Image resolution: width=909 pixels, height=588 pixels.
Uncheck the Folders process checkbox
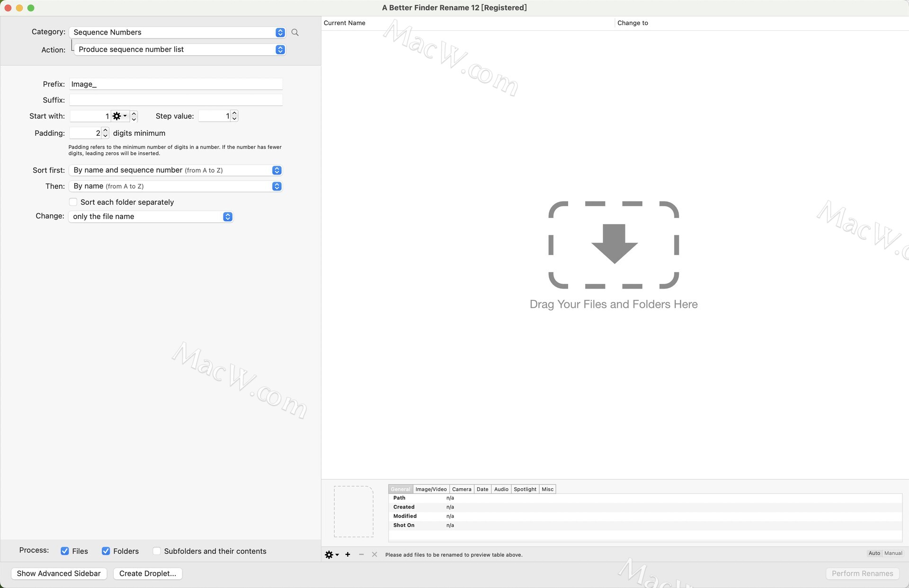[x=106, y=551]
